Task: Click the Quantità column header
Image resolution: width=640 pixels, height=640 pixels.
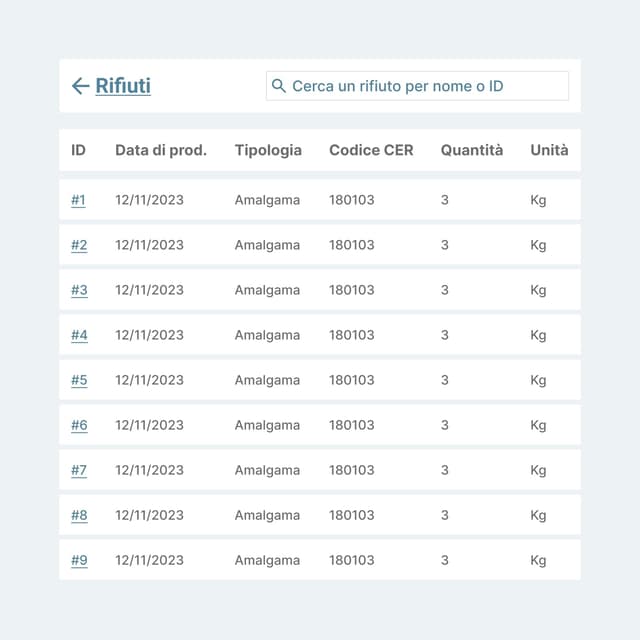Action: (472, 150)
